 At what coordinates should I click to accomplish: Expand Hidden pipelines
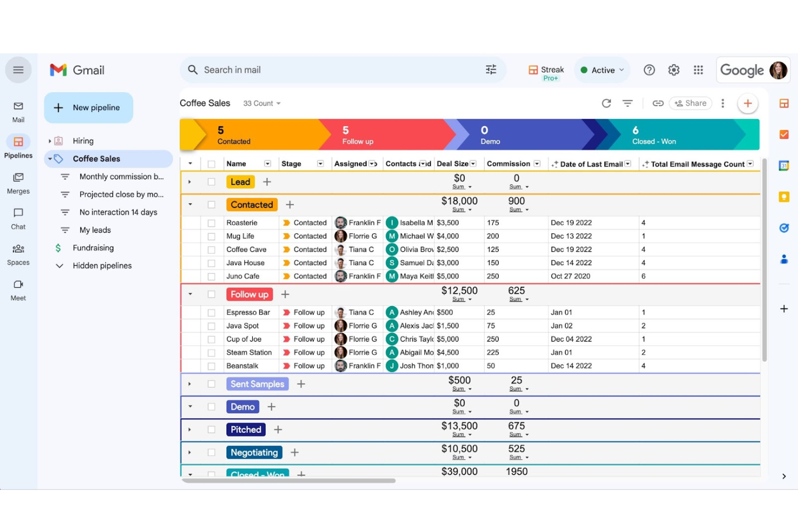[x=59, y=266]
